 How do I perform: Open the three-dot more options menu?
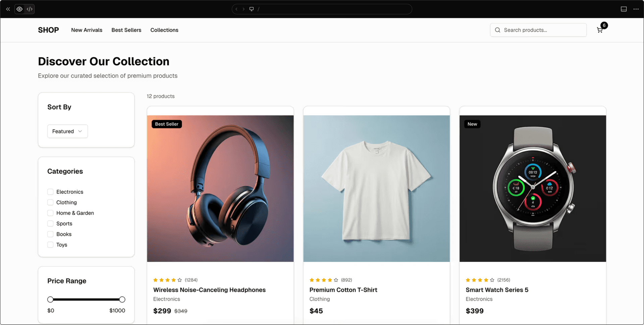636,9
